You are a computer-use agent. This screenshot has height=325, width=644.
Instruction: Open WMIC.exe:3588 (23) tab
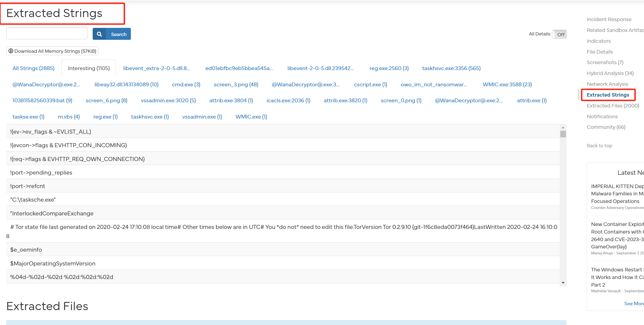click(507, 84)
